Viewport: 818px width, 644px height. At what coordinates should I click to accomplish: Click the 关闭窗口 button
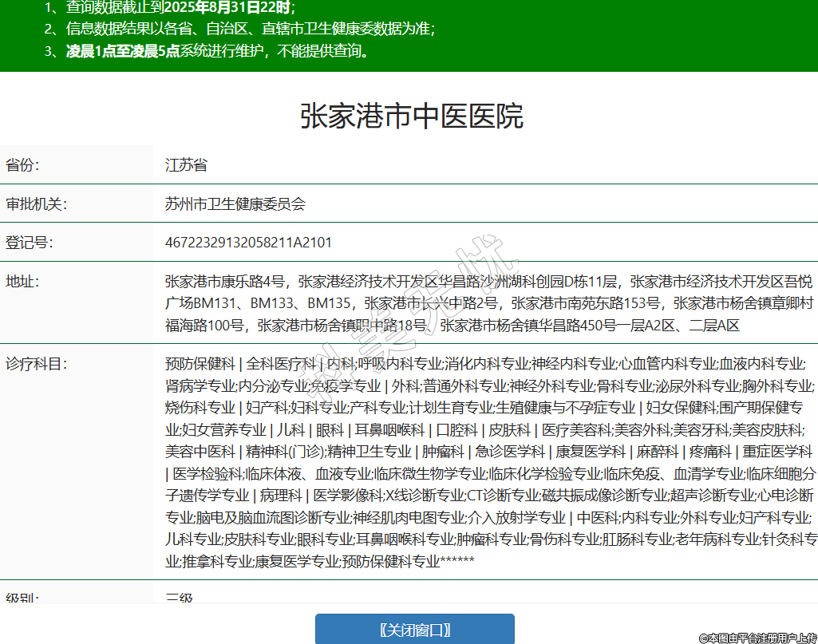tap(414, 629)
